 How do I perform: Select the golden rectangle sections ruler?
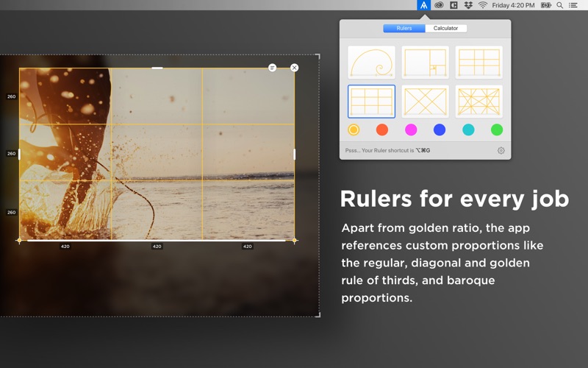click(x=425, y=63)
